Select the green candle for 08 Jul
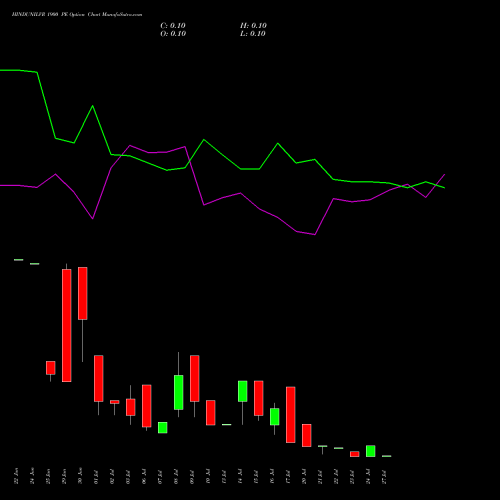Viewport: 500px width, 500px height. click(179, 392)
